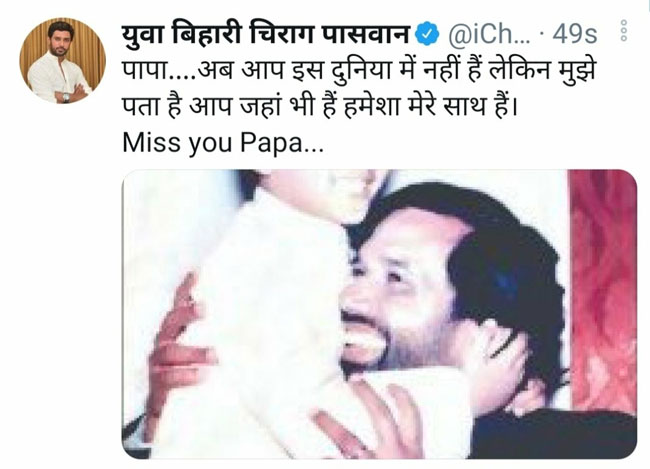Open the attached hugging photo
This screenshot has width=650, height=469.
pyautogui.click(x=379, y=314)
